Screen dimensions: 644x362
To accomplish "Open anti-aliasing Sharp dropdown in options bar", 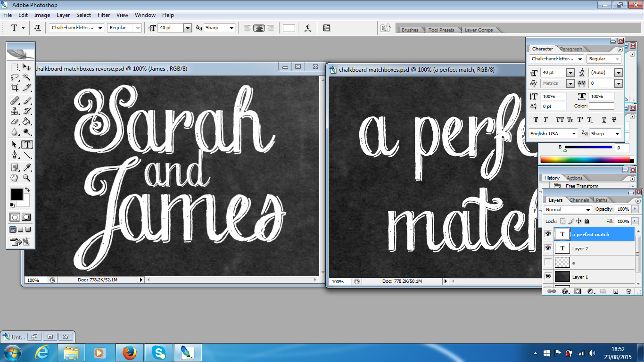I will pos(231,28).
